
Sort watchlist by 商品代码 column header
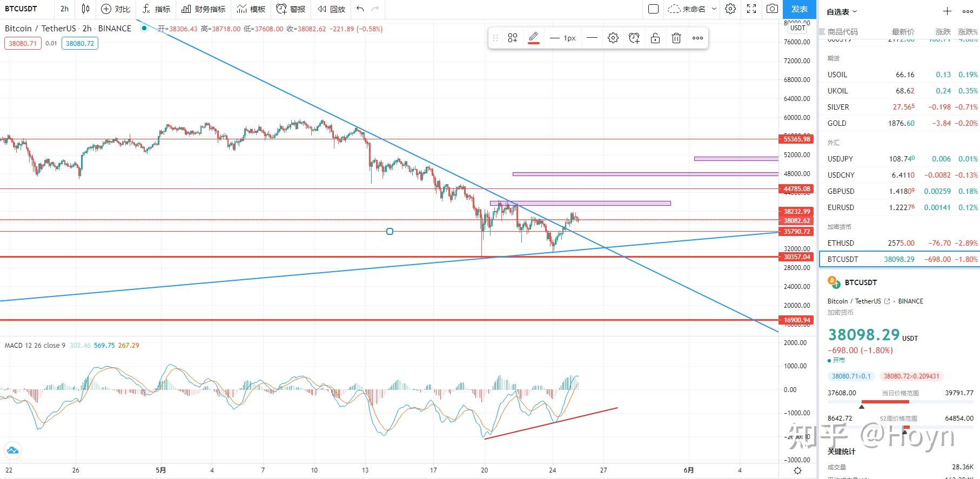coord(842,32)
